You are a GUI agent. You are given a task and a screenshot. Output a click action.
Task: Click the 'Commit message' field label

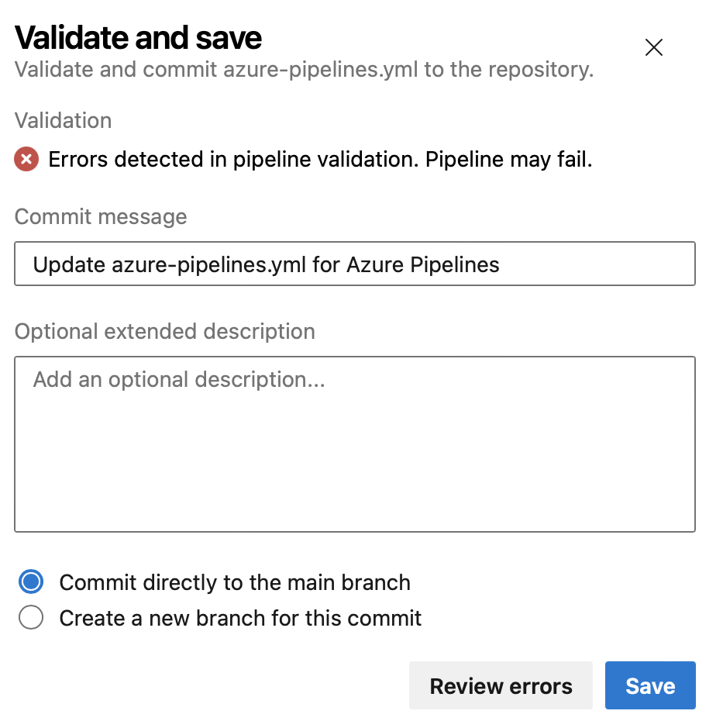point(101,217)
